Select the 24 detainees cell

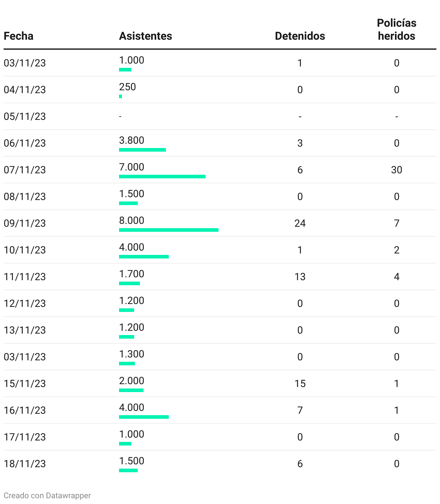coord(300,223)
